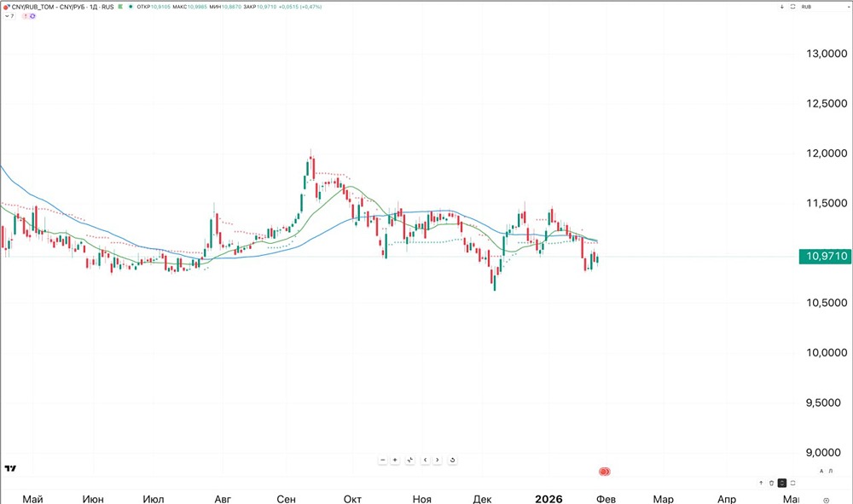Reset the chart view with circular arrow
The image size is (853, 504).
[x=452, y=460]
